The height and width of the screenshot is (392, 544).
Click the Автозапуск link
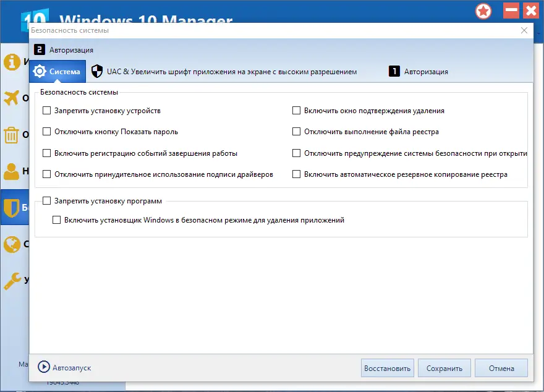[x=72, y=368]
